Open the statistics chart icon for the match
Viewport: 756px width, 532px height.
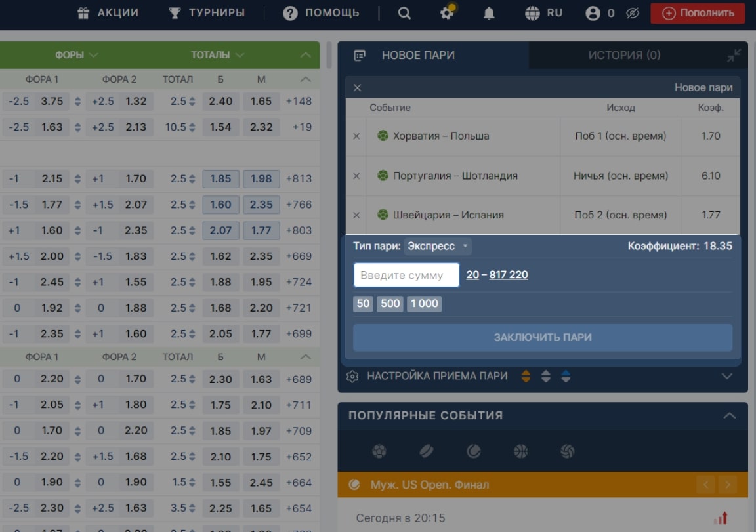(x=721, y=518)
